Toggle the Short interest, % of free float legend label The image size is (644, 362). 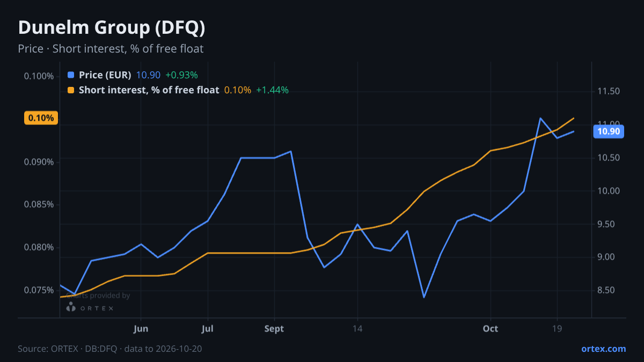149,90
